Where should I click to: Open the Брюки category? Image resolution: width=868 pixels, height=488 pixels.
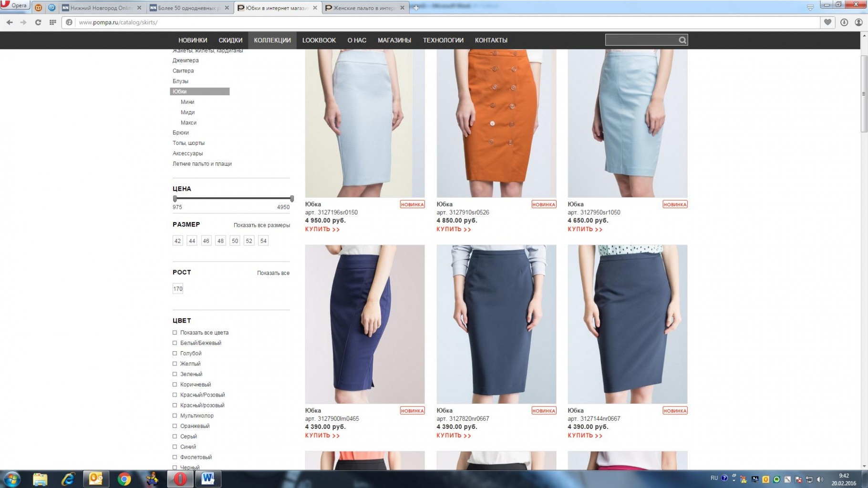click(x=181, y=133)
